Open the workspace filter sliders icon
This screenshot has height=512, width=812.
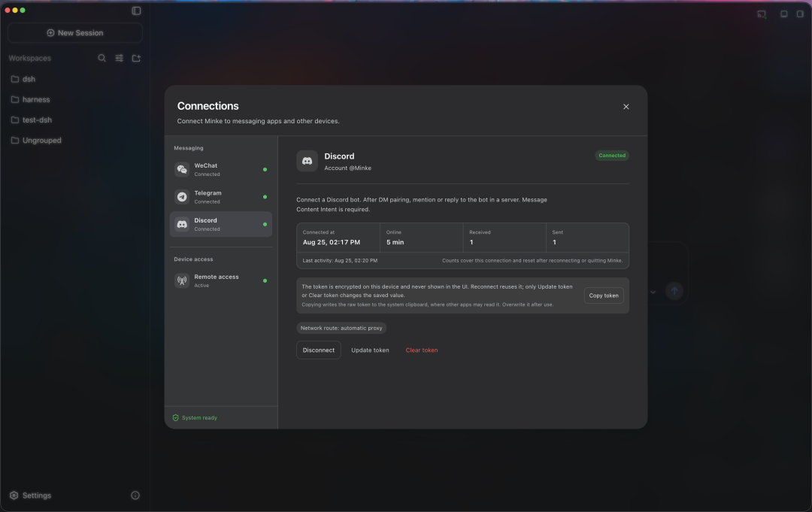click(x=119, y=58)
